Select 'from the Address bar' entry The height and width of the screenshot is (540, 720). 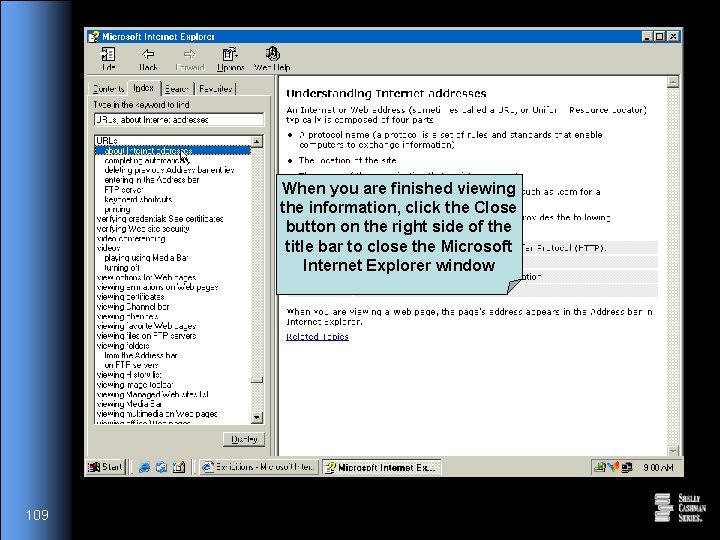[x=141, y=355]
